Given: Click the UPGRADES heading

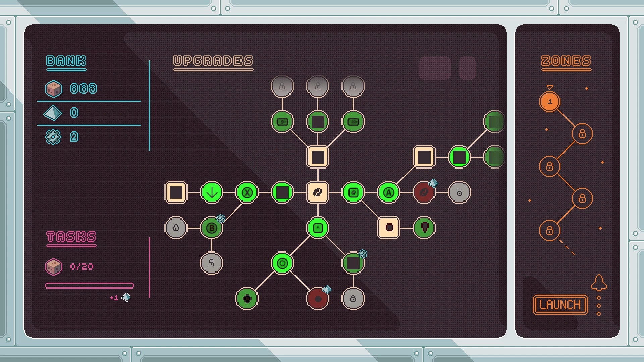Looking at the screenshot, I should 213,61.
